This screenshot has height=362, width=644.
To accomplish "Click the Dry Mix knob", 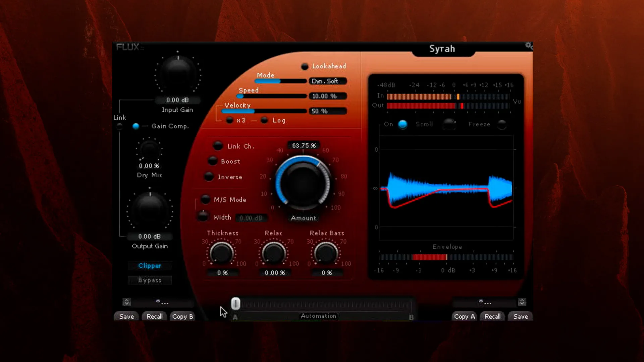I will click(150, 150).
